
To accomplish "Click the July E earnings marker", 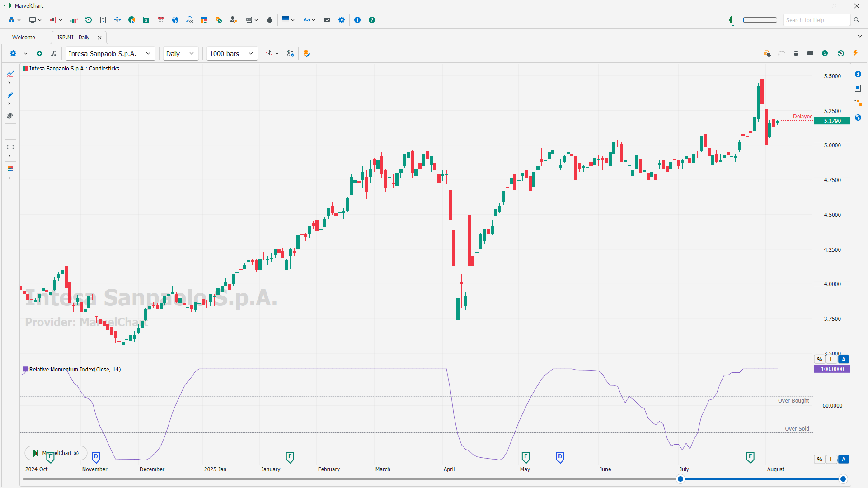I will point(750,457).
